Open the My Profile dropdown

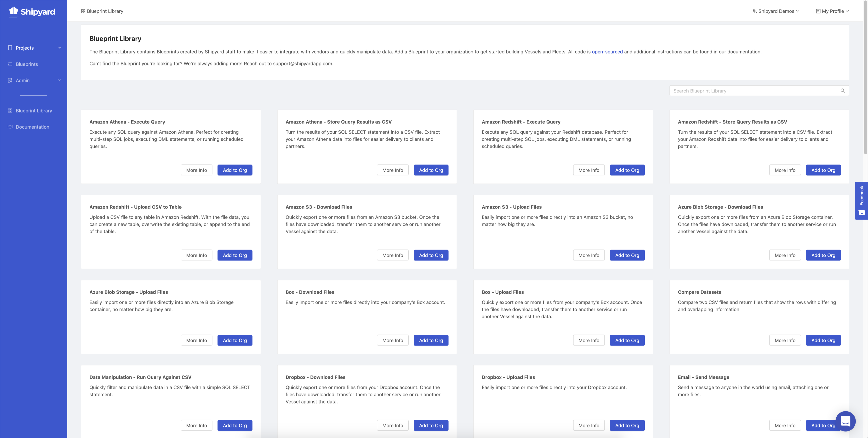click(832, 11)
